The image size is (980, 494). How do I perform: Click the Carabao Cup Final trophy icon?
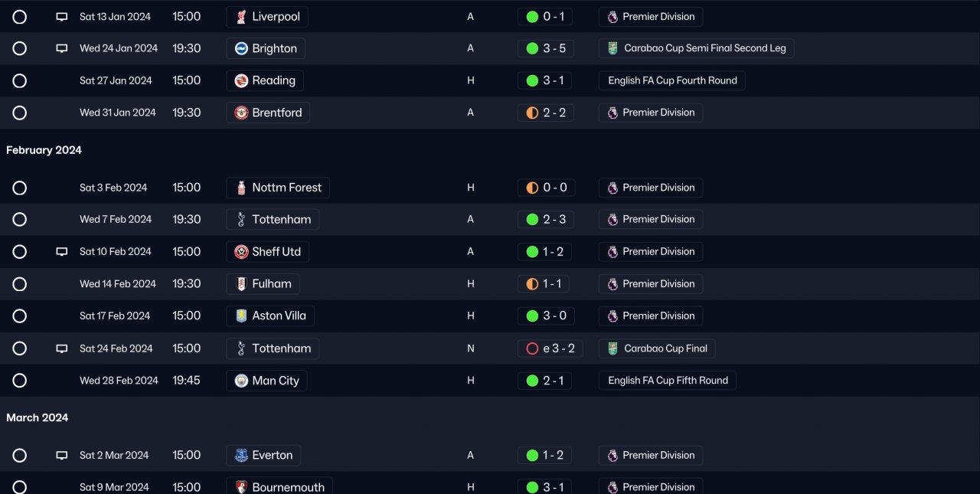click(x=612, y=348)
